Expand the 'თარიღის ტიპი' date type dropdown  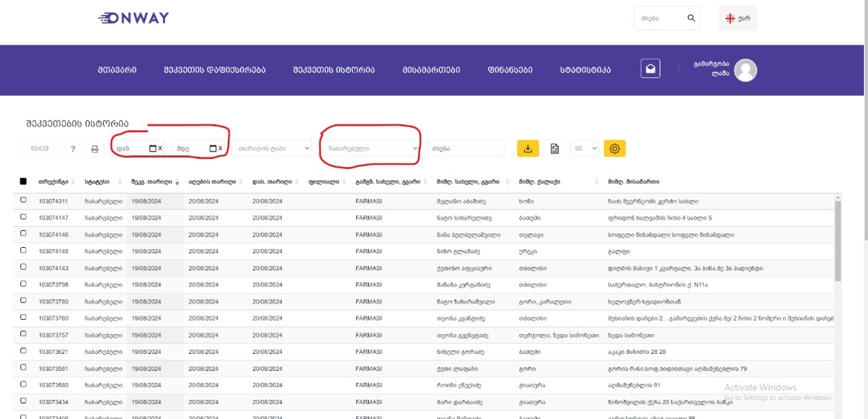point(272,149)
